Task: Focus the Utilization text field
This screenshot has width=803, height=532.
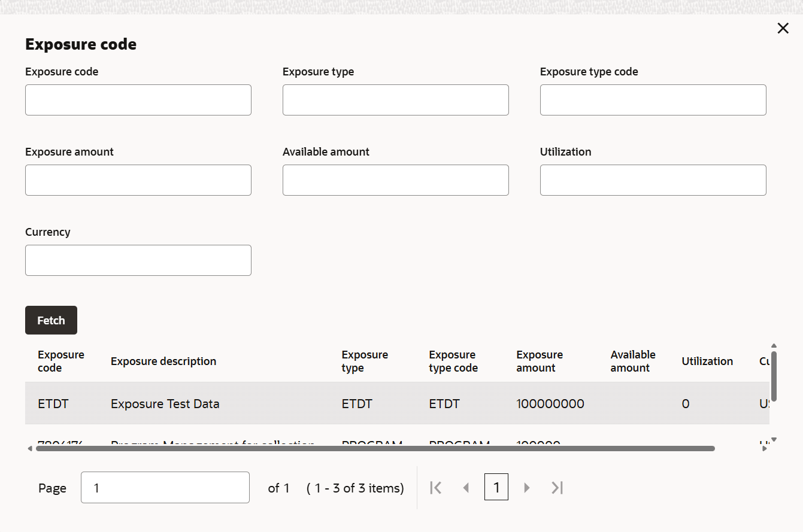Action: (653, 180)
